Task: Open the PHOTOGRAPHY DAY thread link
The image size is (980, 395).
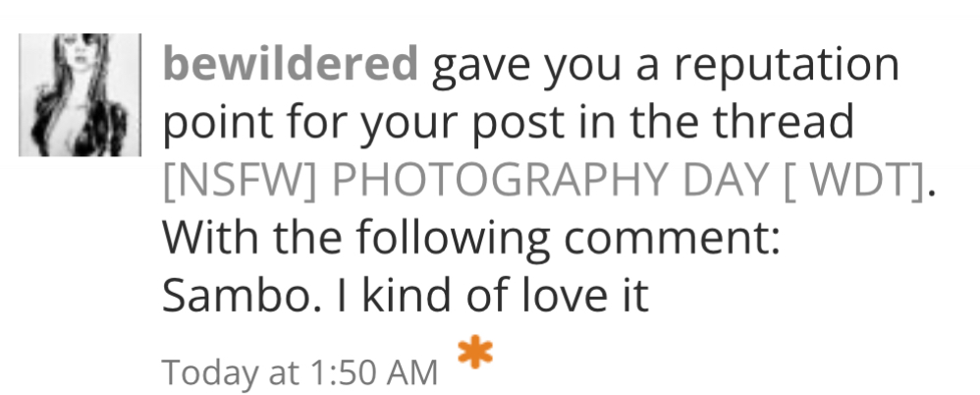Action: [543, 180]
